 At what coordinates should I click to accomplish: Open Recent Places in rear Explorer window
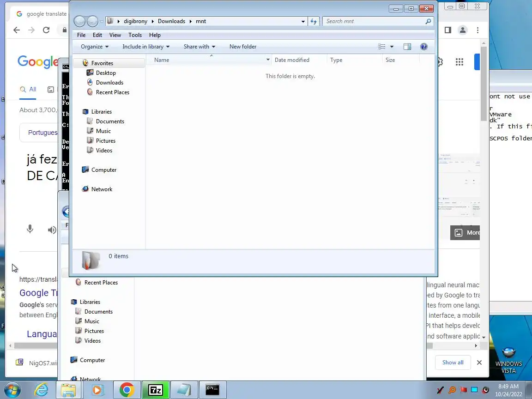[x=101, y=283]
